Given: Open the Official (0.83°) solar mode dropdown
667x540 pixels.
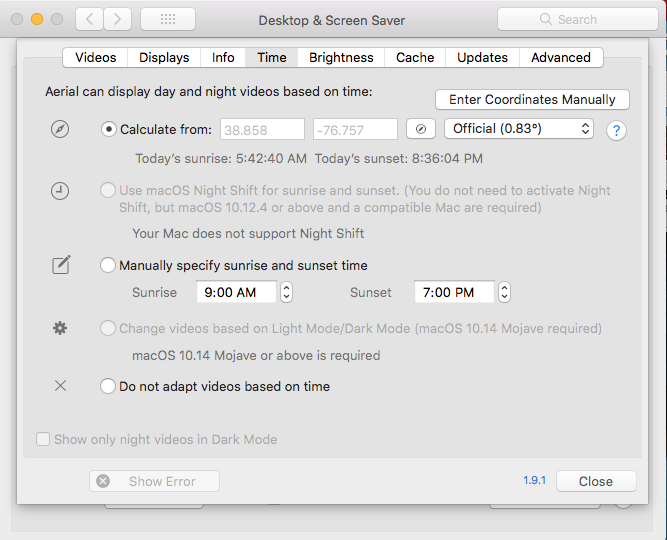Looking at the screenshot, I should (519, 129).
